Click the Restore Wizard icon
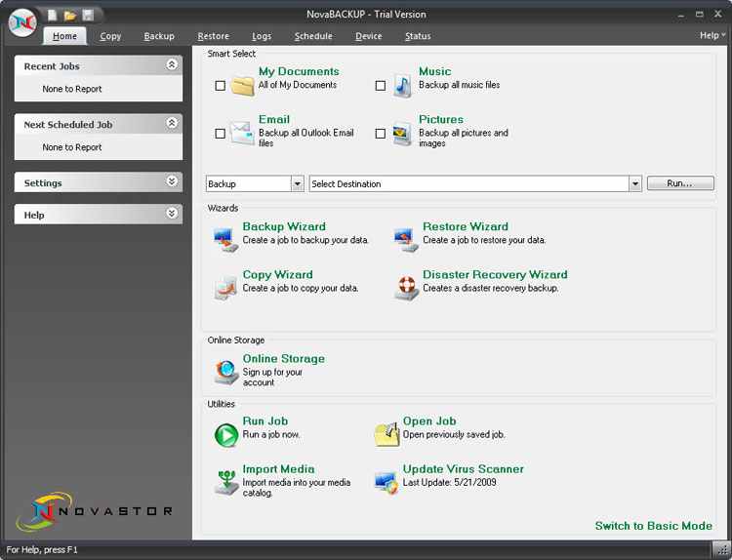 (x=405, y=238)
